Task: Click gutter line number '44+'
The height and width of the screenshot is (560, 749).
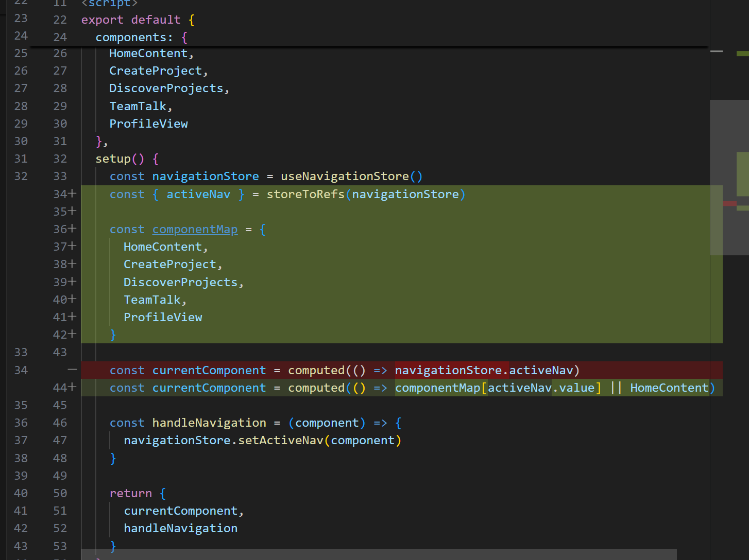Action: coord(65,388)
